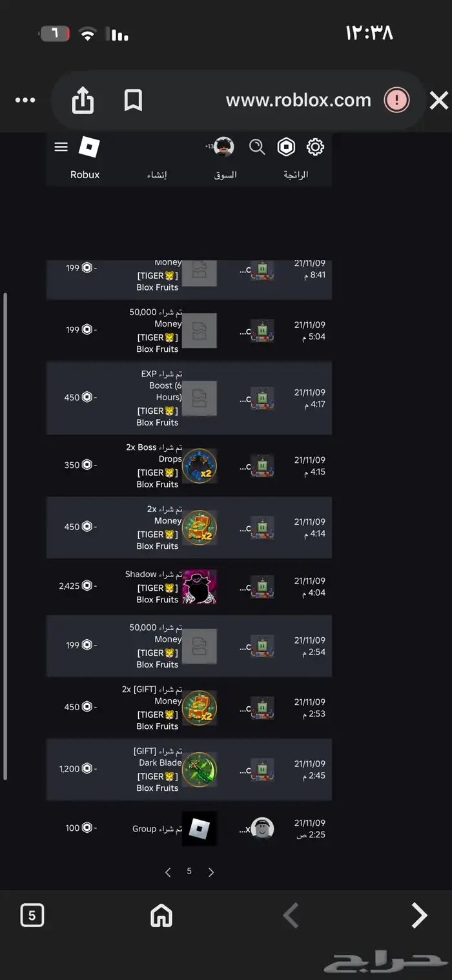This screenshot has width=452, height=980.
Task: Click the Shadow purchase thumbnail
Action: click(200, 587)
